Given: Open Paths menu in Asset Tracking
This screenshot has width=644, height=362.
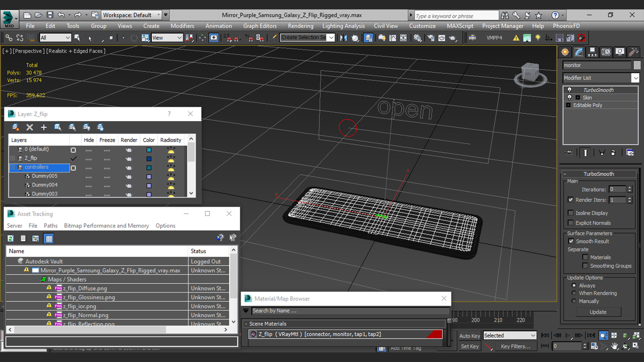Looking at the screenshot, I should (51, 226).
